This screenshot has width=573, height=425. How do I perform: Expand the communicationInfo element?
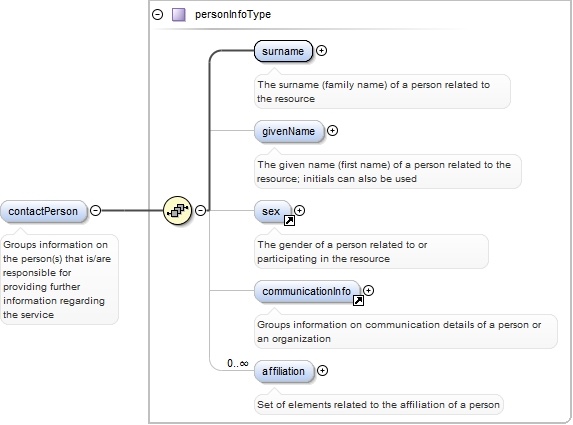[x=369, y=291]
